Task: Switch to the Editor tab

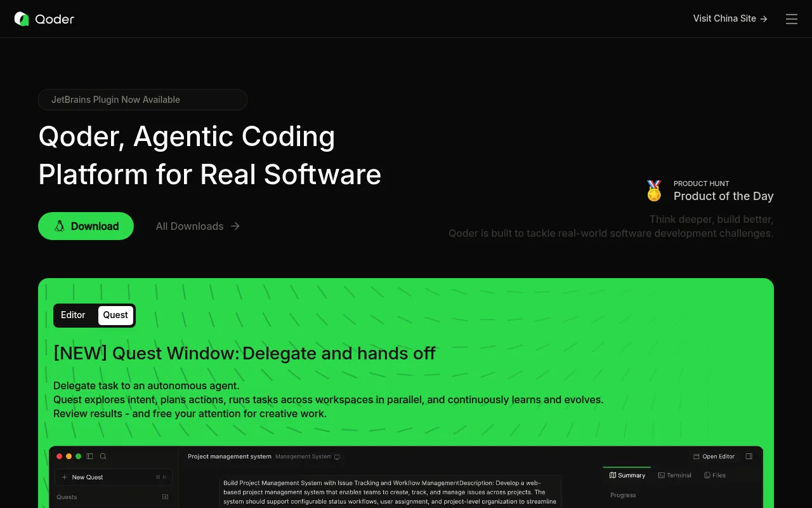Action: 73,315
